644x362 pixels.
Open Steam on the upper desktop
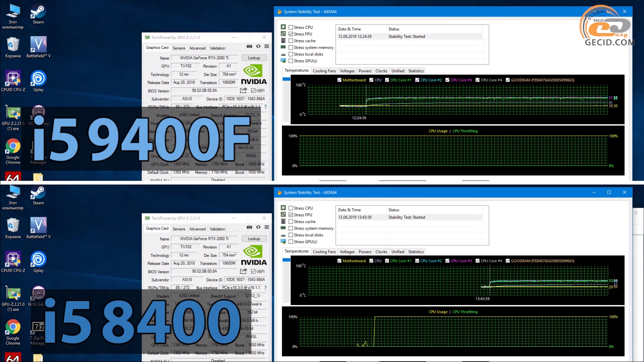click(x=38, y=14)
